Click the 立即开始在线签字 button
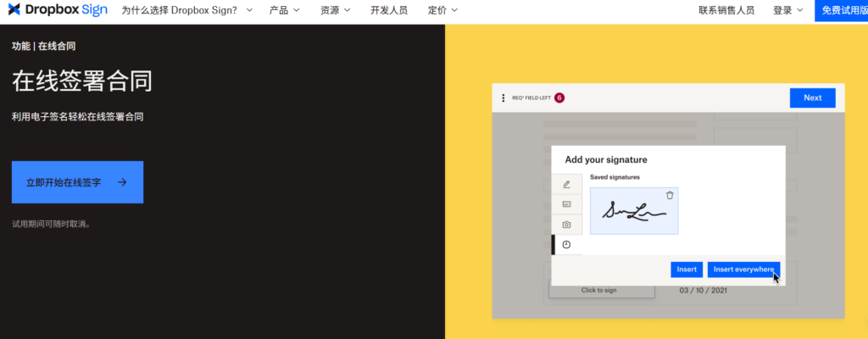This screenshot has width=868, height=339. click(77, 182)
